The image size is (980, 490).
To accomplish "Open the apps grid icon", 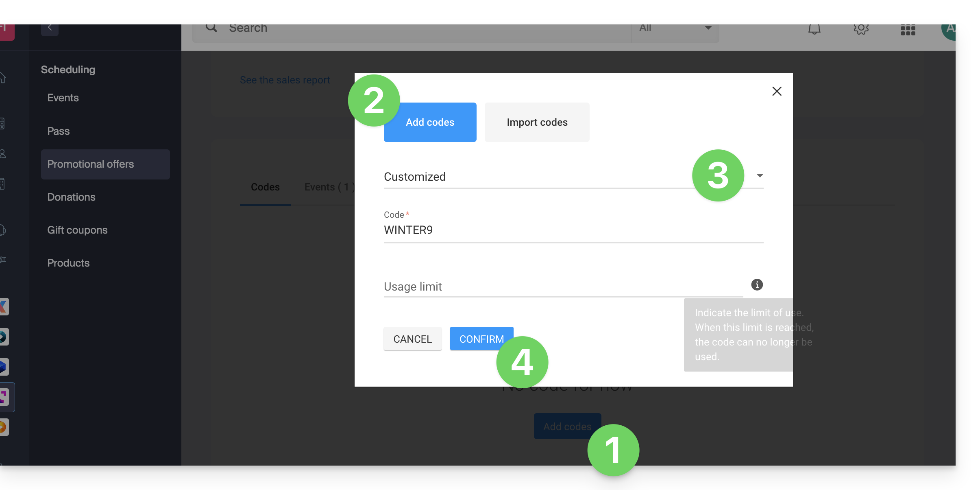I will (x=908, y=30).
